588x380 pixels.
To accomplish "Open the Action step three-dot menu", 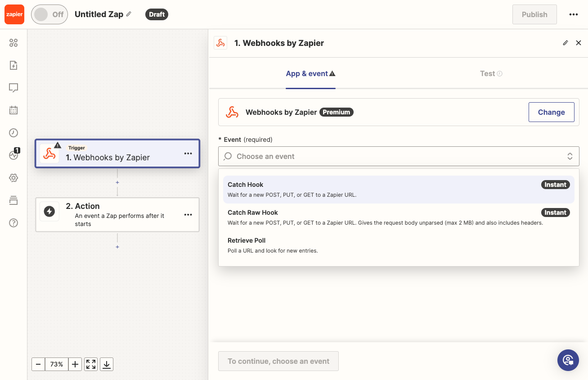I will [188, 215].
